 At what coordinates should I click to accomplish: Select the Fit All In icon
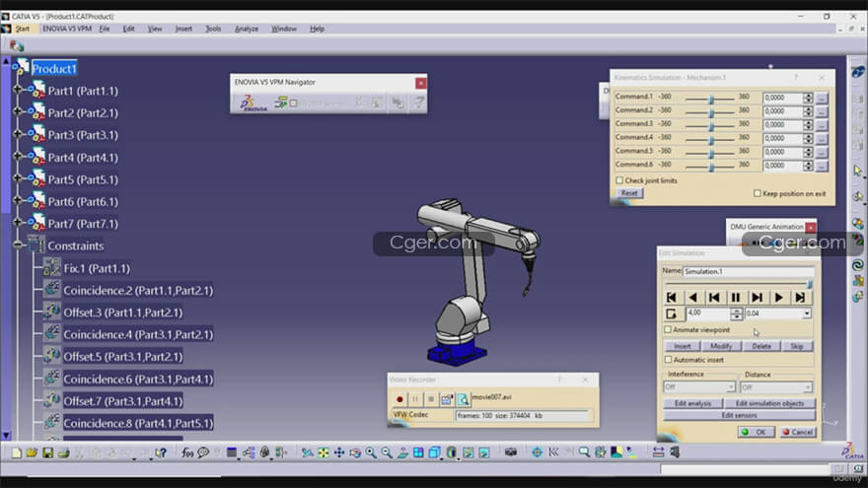tap(324, 453)
